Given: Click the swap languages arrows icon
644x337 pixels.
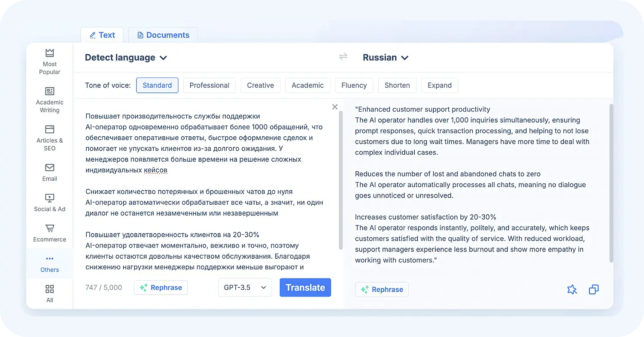Looking at the screenshot, I should (343, 56).
